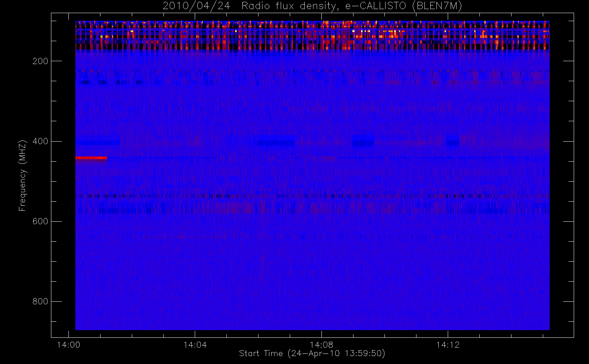
Task: Click the '400' frequency tick label
Action: coord(40,141)
